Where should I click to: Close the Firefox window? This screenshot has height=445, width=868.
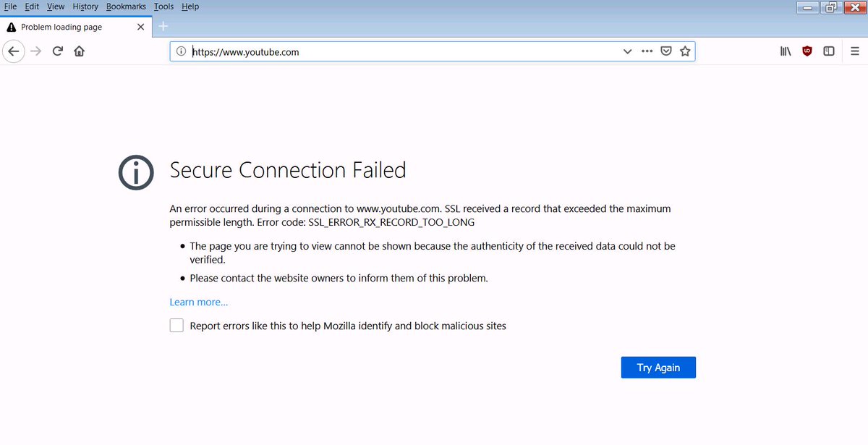pos(854,7)
